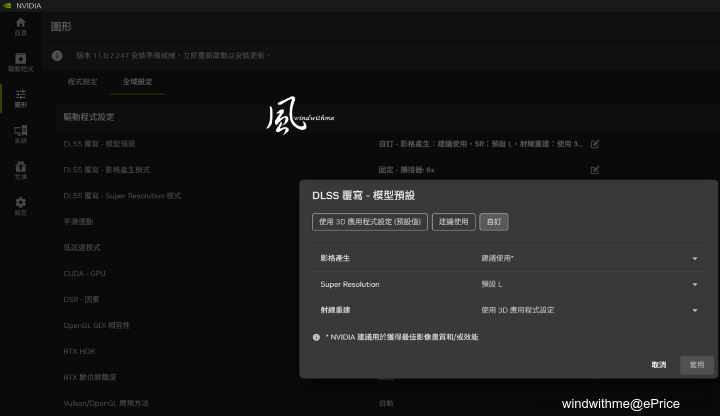Select the CUDA - GPU setting row
Viewport: 720px width, 416px height.
tap(84, 274)
